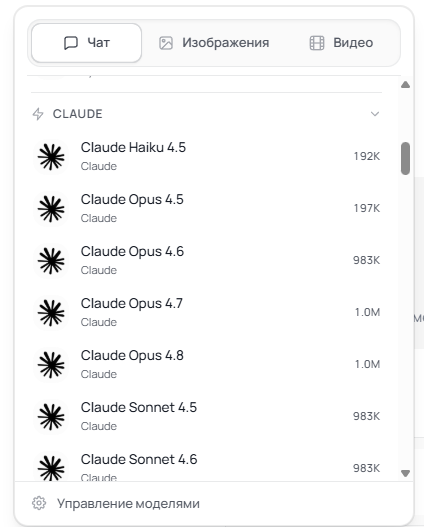Switch to the Чат tab

86,43
